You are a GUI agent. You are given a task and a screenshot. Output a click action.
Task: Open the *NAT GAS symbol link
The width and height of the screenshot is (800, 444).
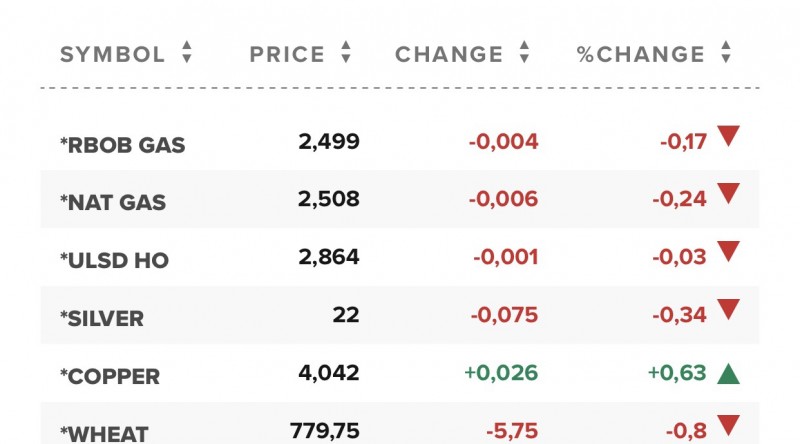pos(113,203)
